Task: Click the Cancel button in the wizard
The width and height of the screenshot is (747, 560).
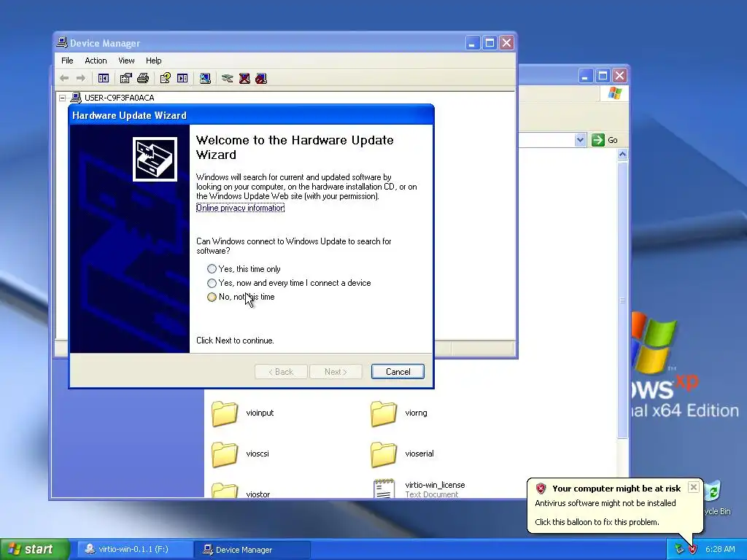Action: click(x=398, y=372)
